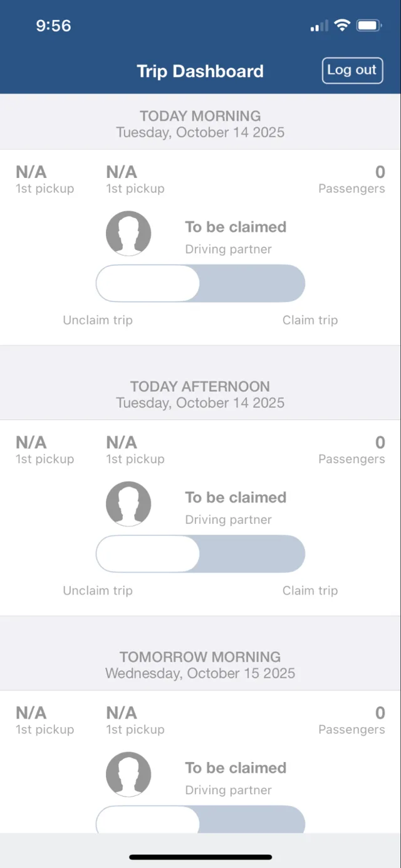
Task: Tap To be claimed text in Today Afternoon
Action: coord(236,498)
